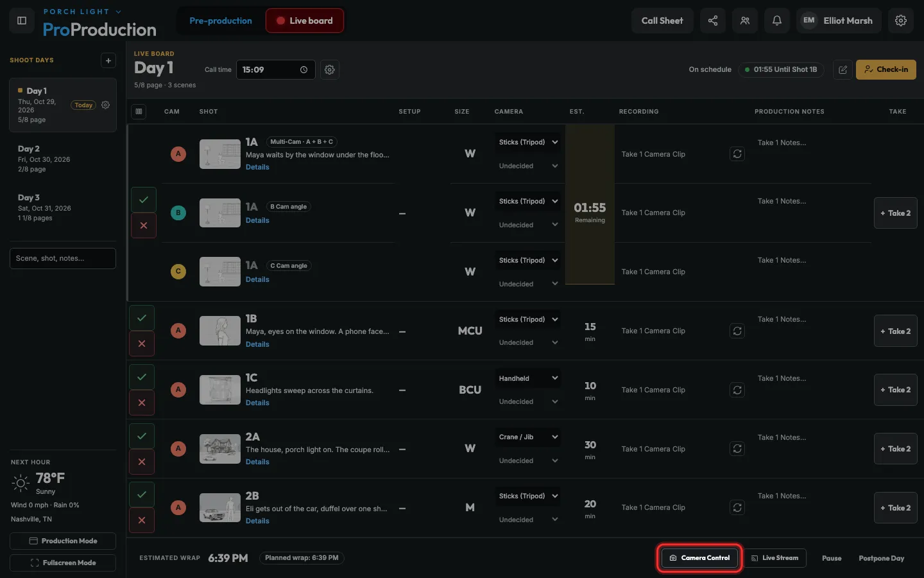The width and height of the screenshot is (924, 578).
Task: Click the scene, shot, notes search box
Action: click(63, 258)
